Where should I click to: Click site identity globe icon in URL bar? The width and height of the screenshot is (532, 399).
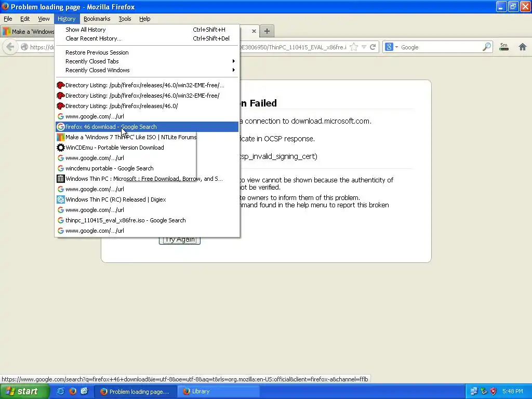[24, 47]
